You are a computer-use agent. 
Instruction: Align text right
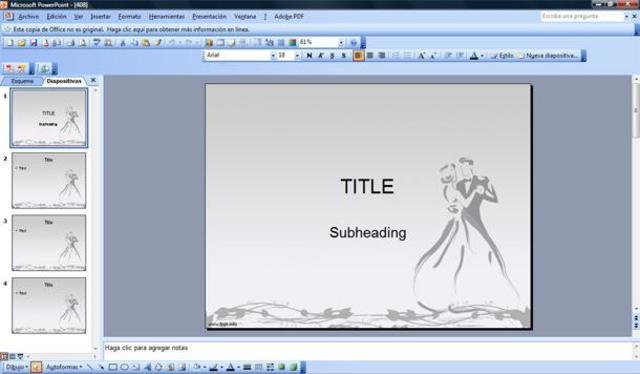(x=382, y=56)
